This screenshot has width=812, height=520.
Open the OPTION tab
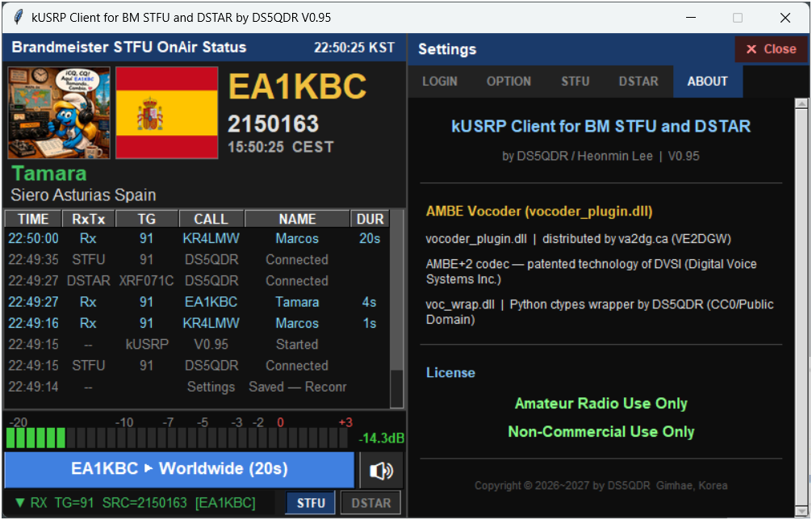tap(509, 82)
